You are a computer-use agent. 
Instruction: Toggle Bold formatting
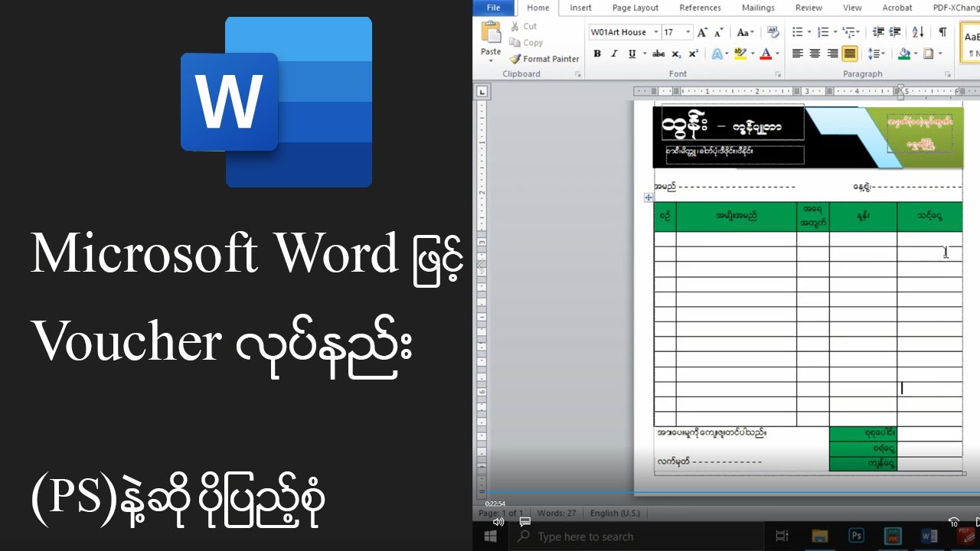[x=596, y=54]
